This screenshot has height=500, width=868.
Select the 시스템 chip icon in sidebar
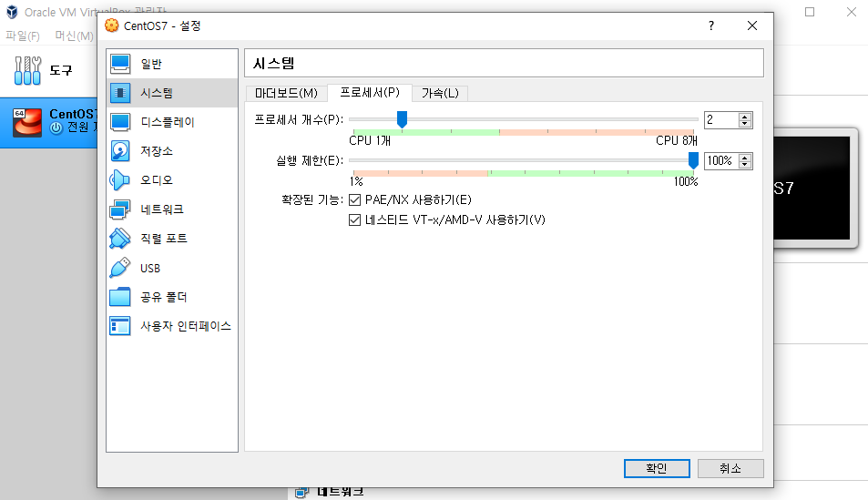click(x=120, y=93)
